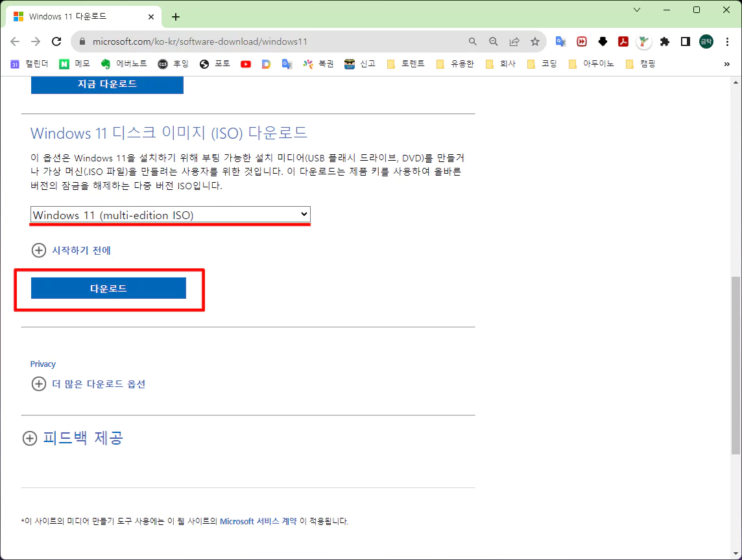Screen dimensions: 742x560
Task: Click the blue 다운로드 button
Action: pos(108,288)
